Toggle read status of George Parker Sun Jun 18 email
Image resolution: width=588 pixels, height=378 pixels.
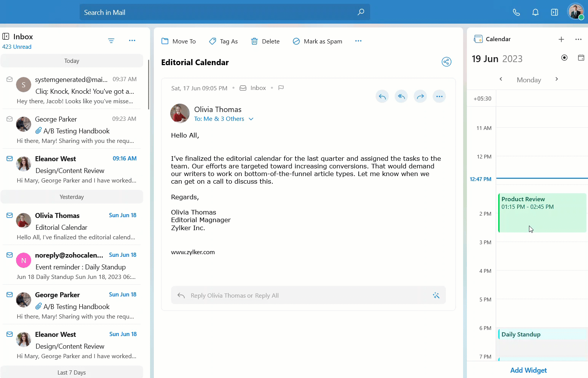pos(10,295)
